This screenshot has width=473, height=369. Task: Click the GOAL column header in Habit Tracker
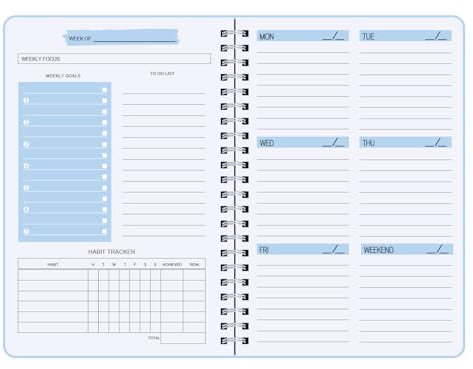tap(194, 264)
